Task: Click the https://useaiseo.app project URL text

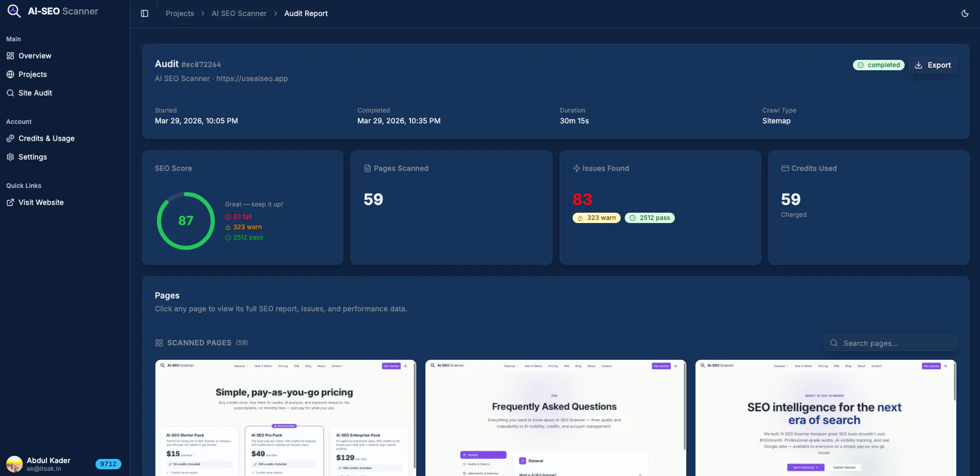Action: 252,78
